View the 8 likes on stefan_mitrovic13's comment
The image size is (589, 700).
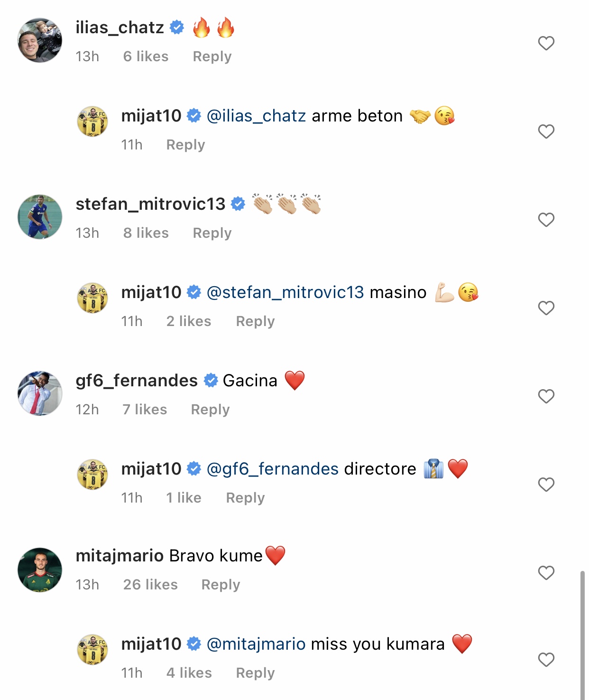coord(146,233)
